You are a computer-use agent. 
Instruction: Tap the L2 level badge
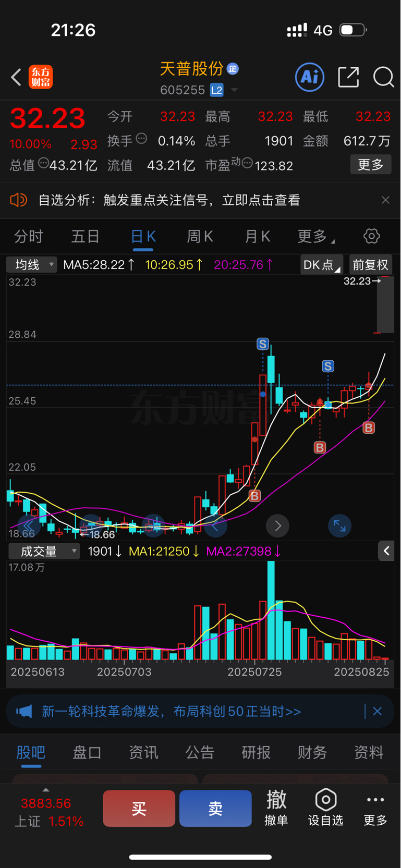(x=216, y=90)
